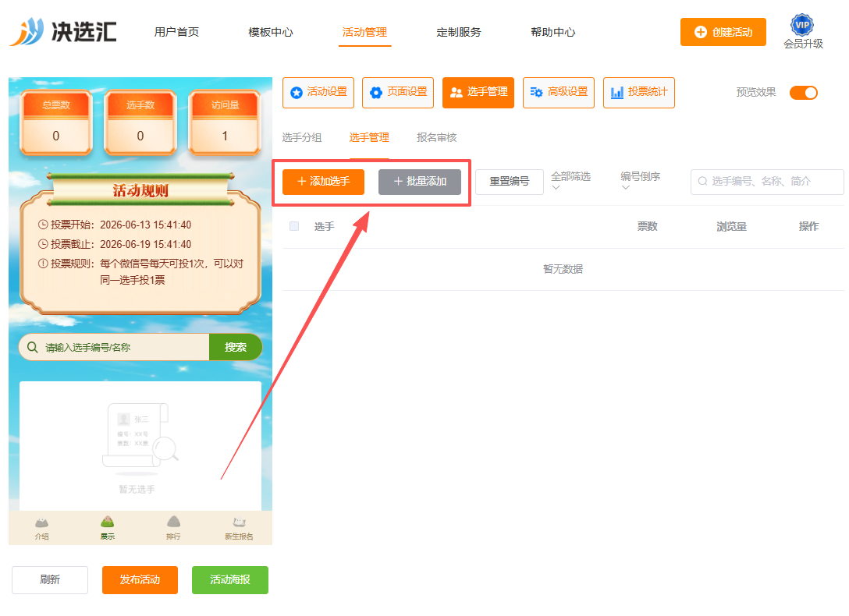
Task: Click the 暂无数据 empty table message
Action: pyautogui.click(x=563, y=269)
